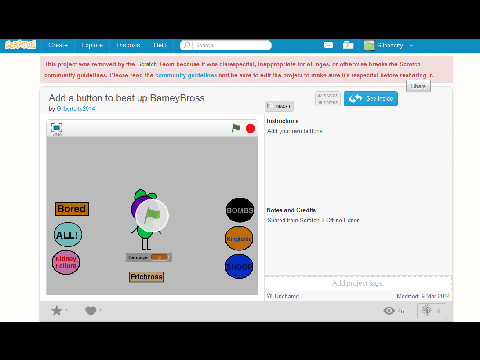Open the community guidelines link in the notice
This screenshot has width=480, height=360.
(186, 75)
